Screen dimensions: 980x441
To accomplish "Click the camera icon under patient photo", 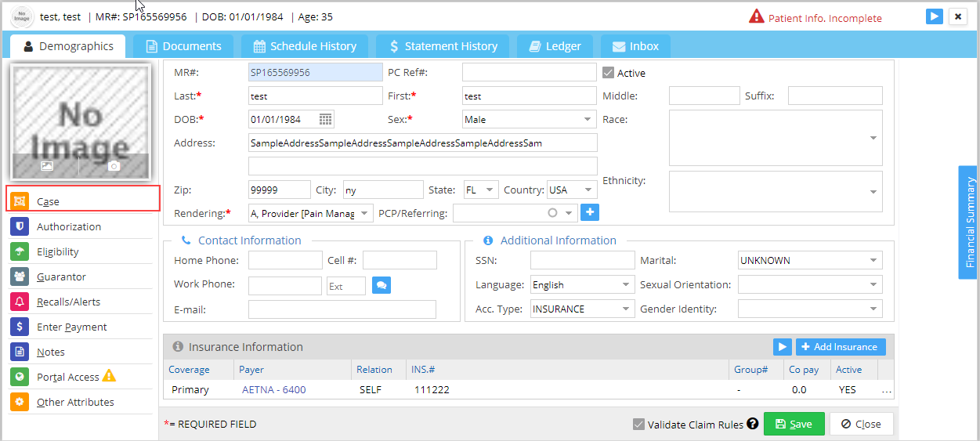I will click(114, 166).
